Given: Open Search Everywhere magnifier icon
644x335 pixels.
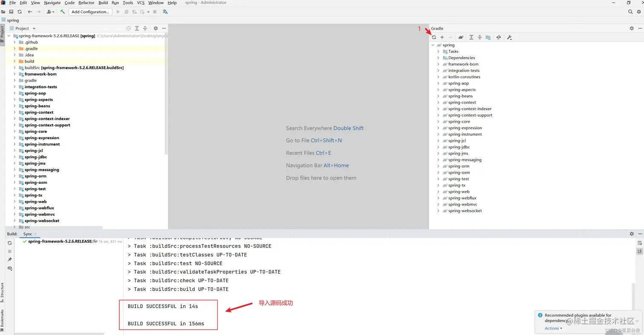Looking at the screenshot, I should (x=631, y=12).
